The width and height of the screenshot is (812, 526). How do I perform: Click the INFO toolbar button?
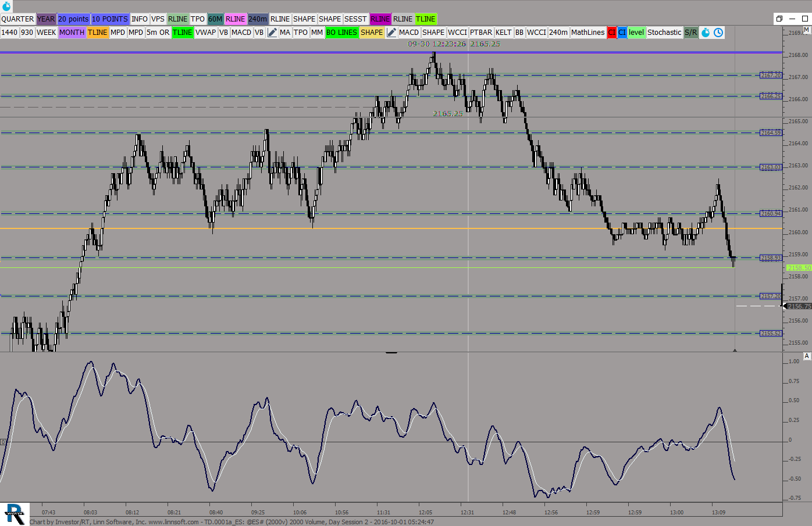point(140,19)
